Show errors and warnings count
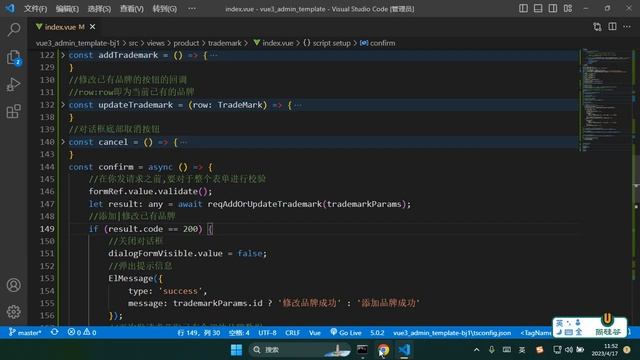 click(82, 332)
